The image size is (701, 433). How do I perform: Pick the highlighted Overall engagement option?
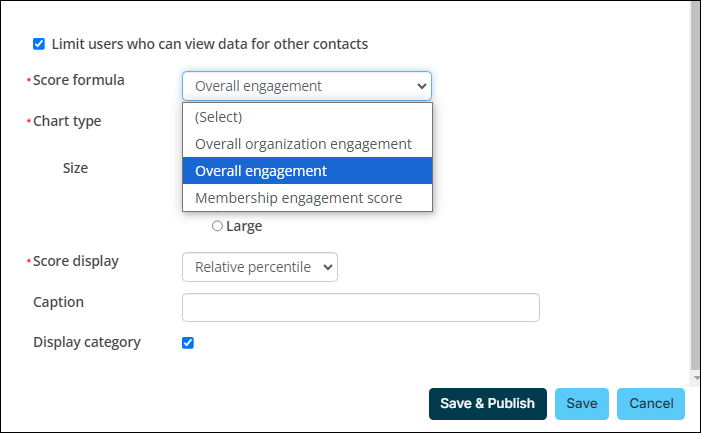point(308,171)
